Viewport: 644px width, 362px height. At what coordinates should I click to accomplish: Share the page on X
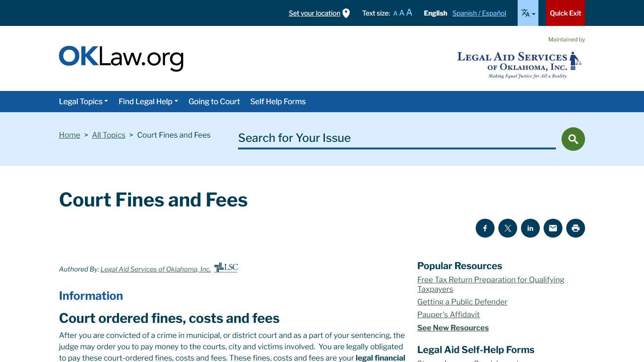tap(507, 228)
